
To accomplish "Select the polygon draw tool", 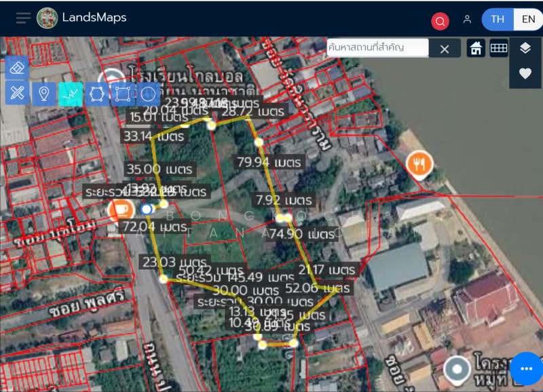I will 96,94.
